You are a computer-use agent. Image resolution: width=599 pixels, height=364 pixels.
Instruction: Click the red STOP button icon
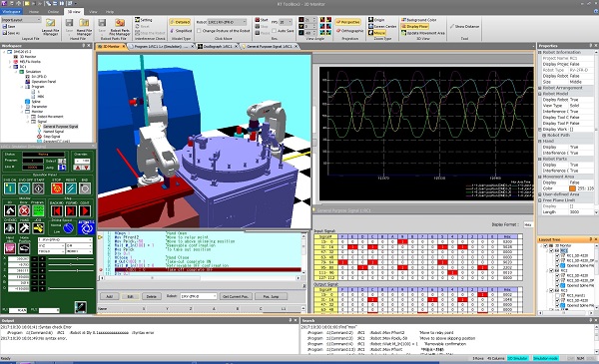(x=57, y=188)
